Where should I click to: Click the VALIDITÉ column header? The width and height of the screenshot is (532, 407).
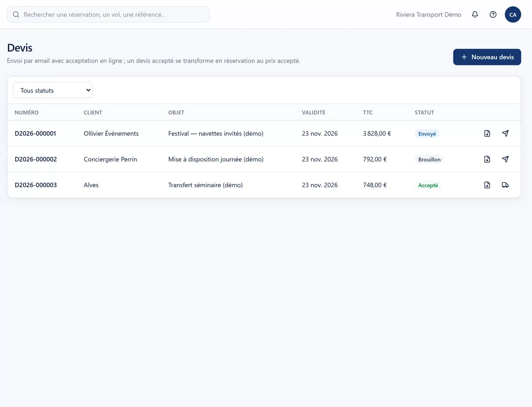pos(314,112)
